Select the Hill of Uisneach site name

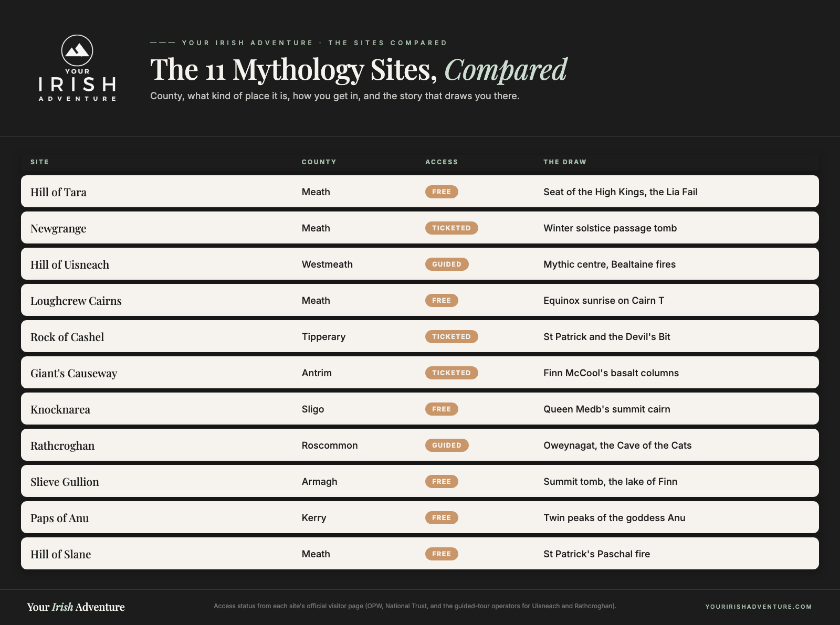pyautogui.click(x=70, y=264)
